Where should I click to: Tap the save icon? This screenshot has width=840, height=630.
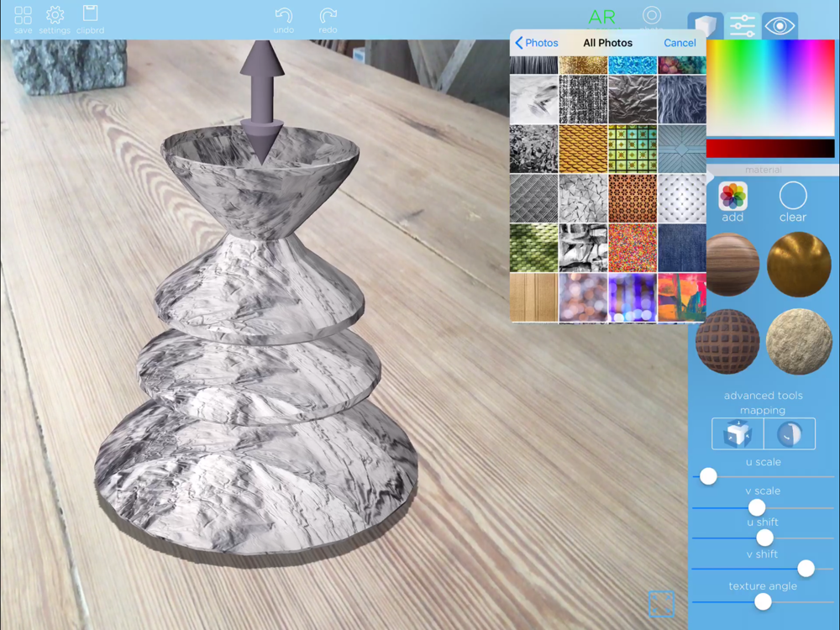coord(23,20)
